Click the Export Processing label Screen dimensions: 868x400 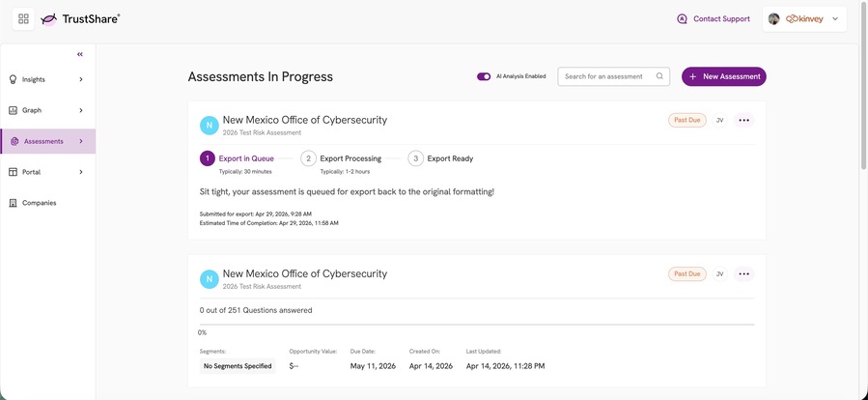tap(350, 158)
